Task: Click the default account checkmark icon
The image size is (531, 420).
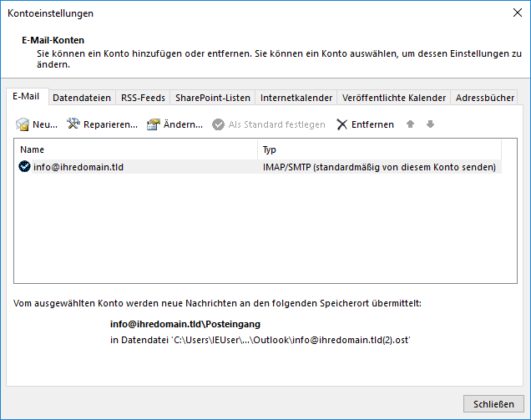Action: pyautogui.click(x=24, y=167)
